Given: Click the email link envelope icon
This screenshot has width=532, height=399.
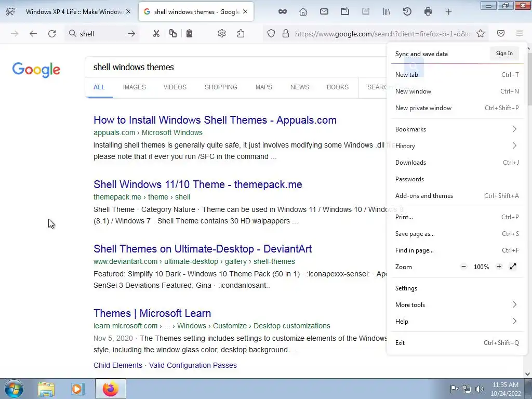Looking at the screenshot, I should [x=324, y=12].
